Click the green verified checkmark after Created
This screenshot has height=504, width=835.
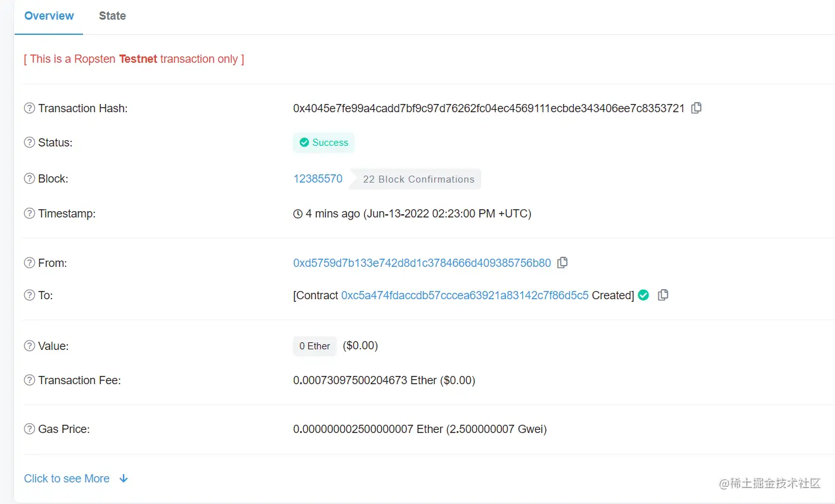(x=644, y=295)
